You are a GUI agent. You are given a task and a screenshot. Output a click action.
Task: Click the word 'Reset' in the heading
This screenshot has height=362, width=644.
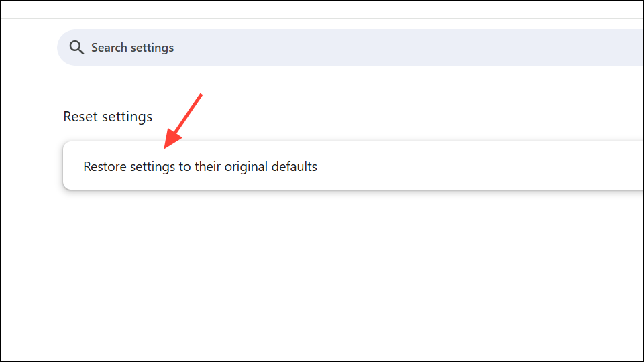coord(80,117)
